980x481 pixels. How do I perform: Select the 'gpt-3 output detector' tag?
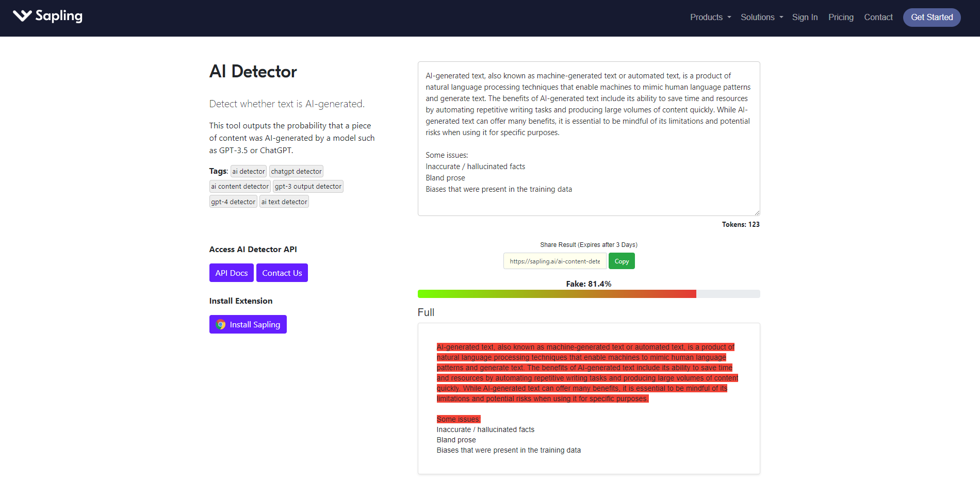click(x=308, y=186)
